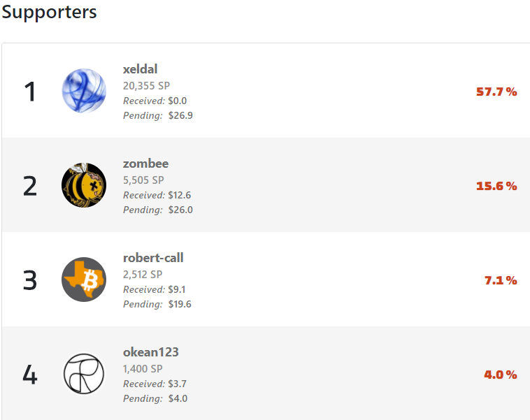Open xeldal's blue swirl avatar

click(84, 91)
